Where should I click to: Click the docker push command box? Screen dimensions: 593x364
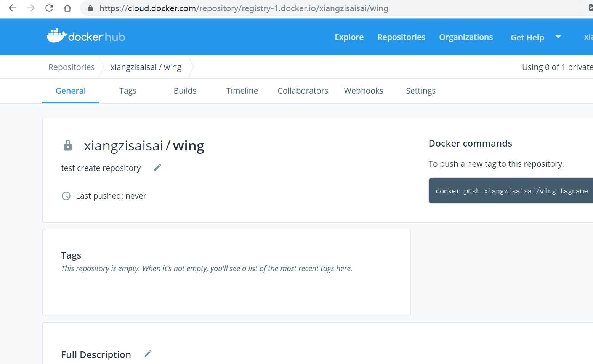pos(511,190)
